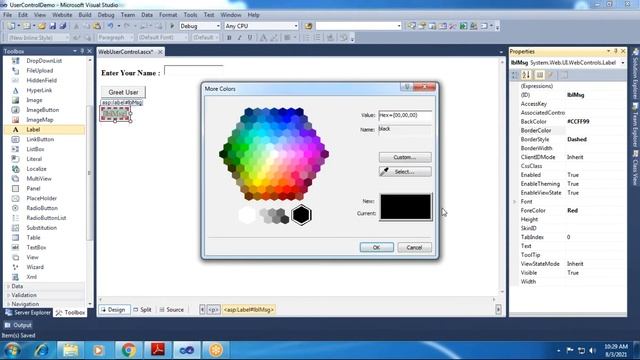Screen dimensions: 640x360
Task: Click the Start Debugging play icon
Action: click(x=172, y=26)
